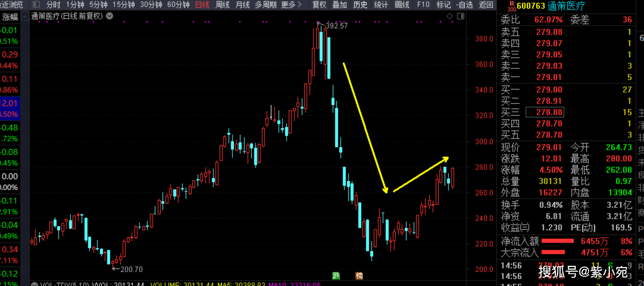
Task: Click the highest price label 392.57 on chart
Action: coord(336,26)
